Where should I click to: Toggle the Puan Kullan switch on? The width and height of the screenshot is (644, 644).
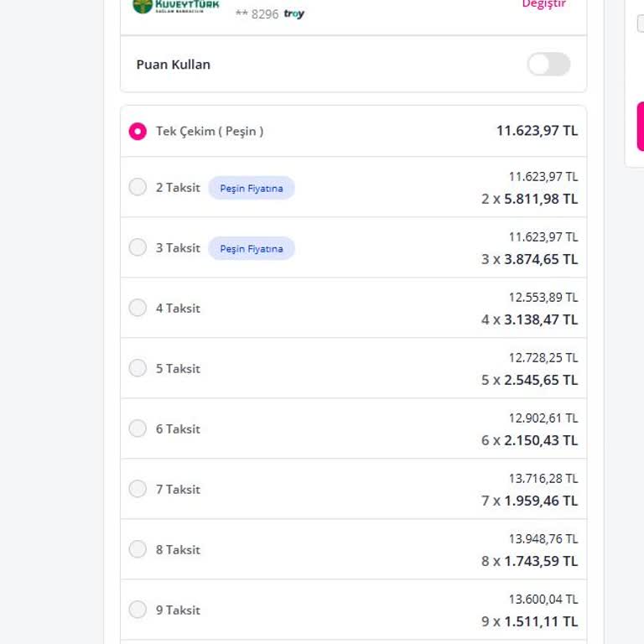(548, 65)
